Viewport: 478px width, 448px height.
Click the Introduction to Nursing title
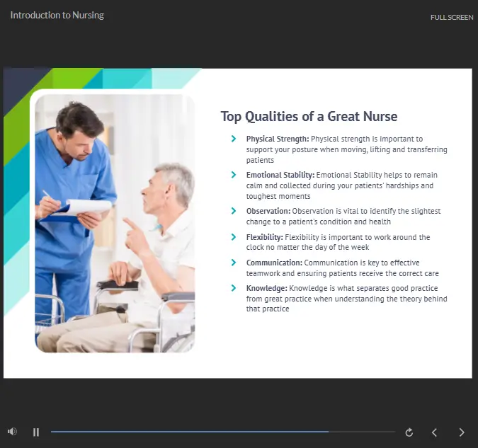point(57,16)
